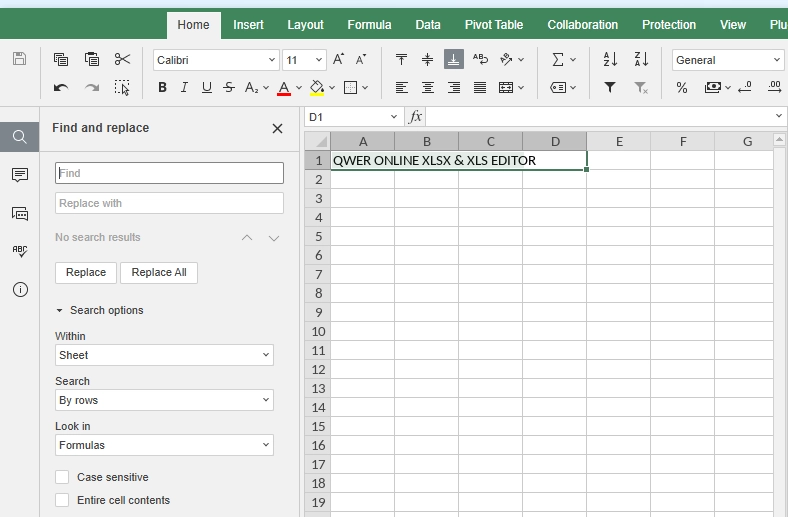Expand the Calibri font name dropdown
The image size is (788, 517).
[x=272, y=60]
